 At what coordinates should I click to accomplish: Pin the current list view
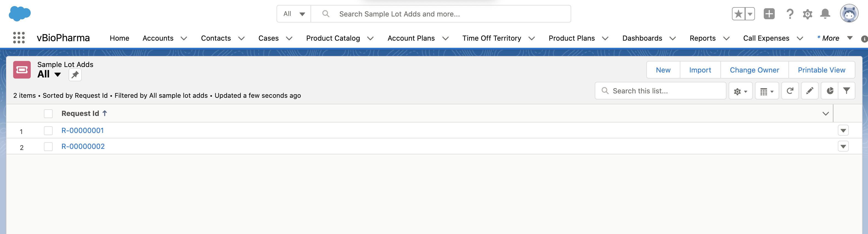coord(75,74)
